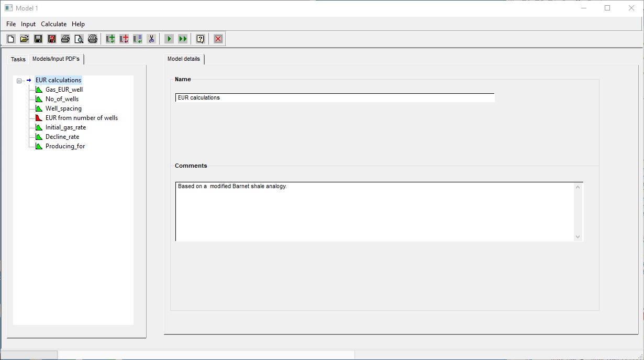Open print preview with the magnifier page icon
This screenshot has width=644, height=360.
click(79, 39)
